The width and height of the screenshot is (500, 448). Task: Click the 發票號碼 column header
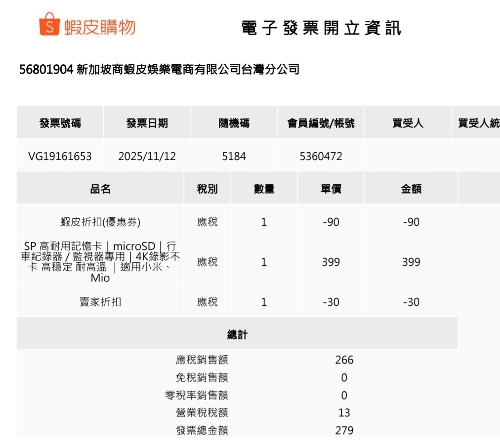click(60, 123)
